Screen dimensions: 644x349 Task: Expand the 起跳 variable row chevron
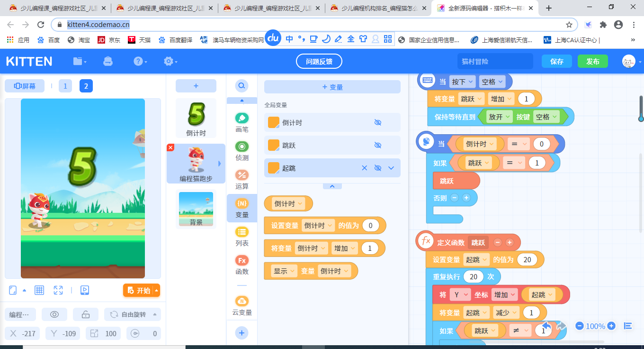tap(391, 168)
